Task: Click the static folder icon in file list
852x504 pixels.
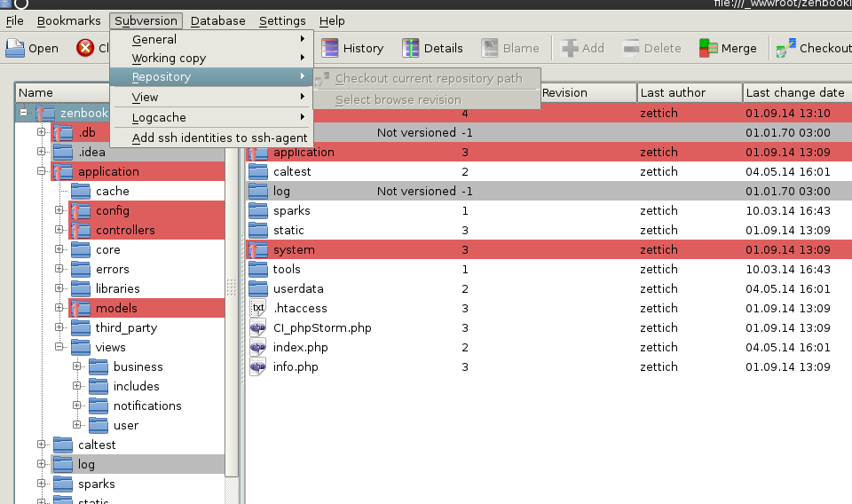Action: click(258, 231)
